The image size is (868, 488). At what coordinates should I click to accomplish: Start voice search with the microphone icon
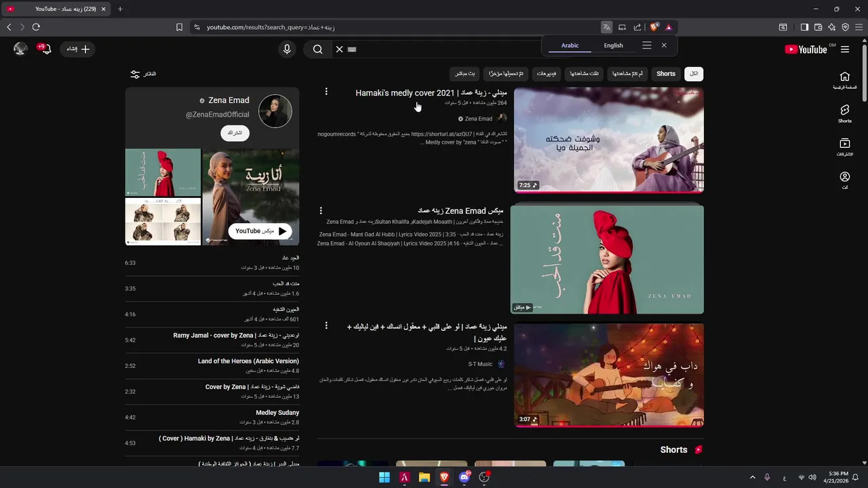point(287,49)
